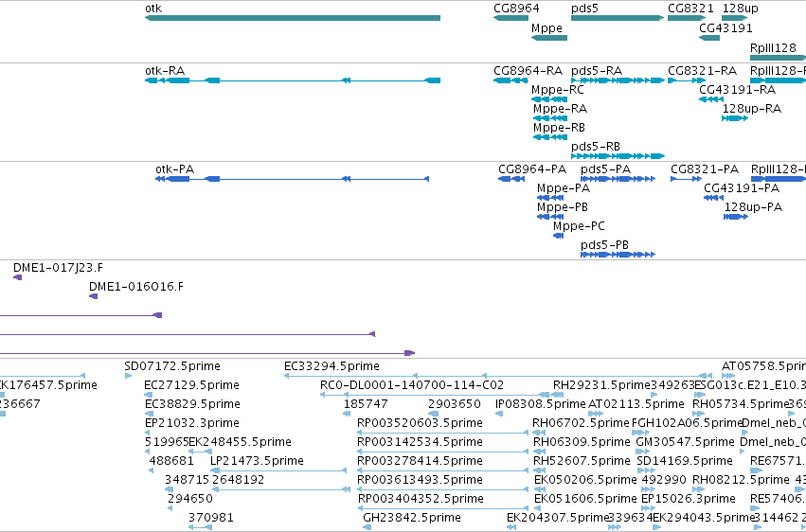Click the RP003613493.5prime EST label
This screenshot has height=532, width=806.
click(x=420, y=481)
